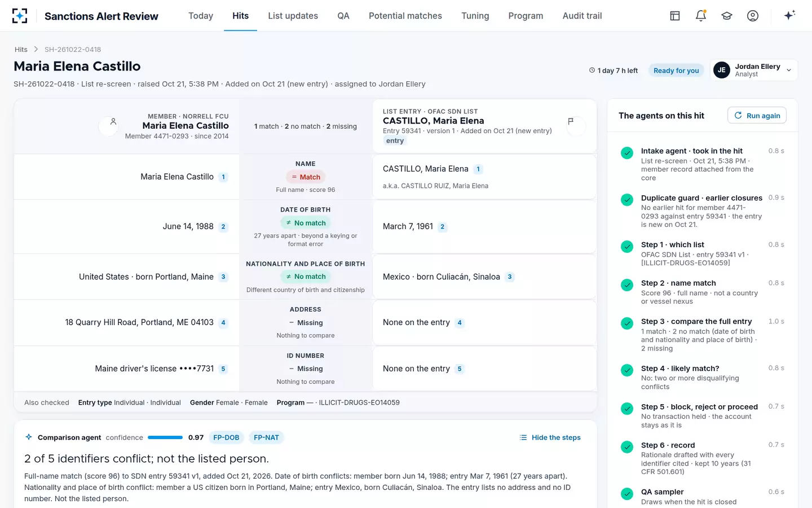Go back via Hits breadcrumb link
Image resolution: width=812 pixels, height=508 pixels.
(x=21, y=50)
